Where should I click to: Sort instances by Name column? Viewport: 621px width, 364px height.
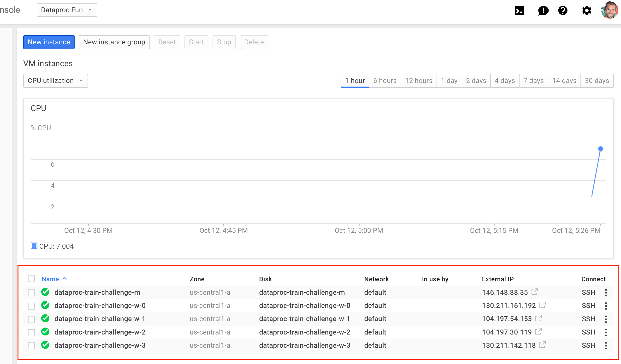[50, 279]
